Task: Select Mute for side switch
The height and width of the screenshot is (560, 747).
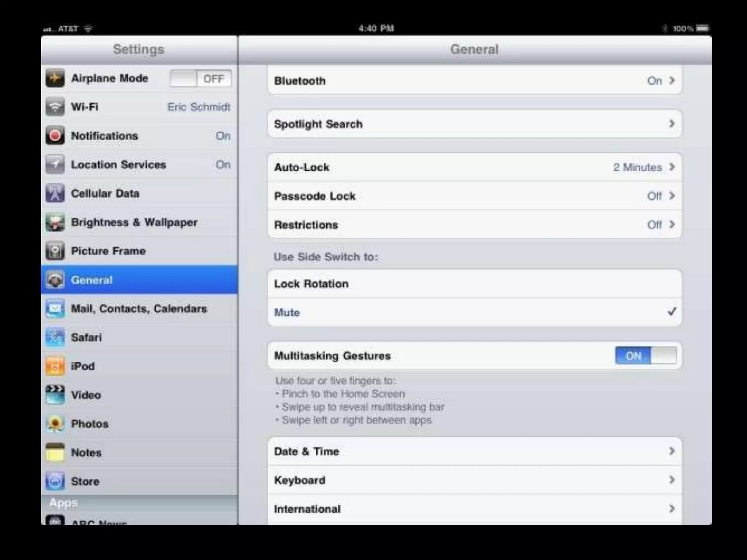Action: coord(475,312)
